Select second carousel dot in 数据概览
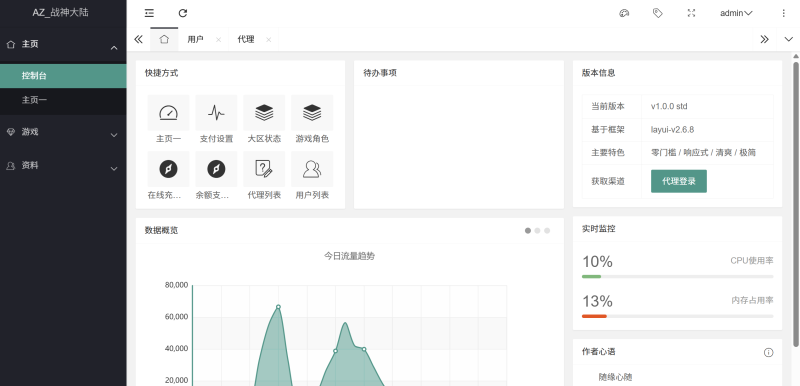800x386 pixels. tap(537, 230)
